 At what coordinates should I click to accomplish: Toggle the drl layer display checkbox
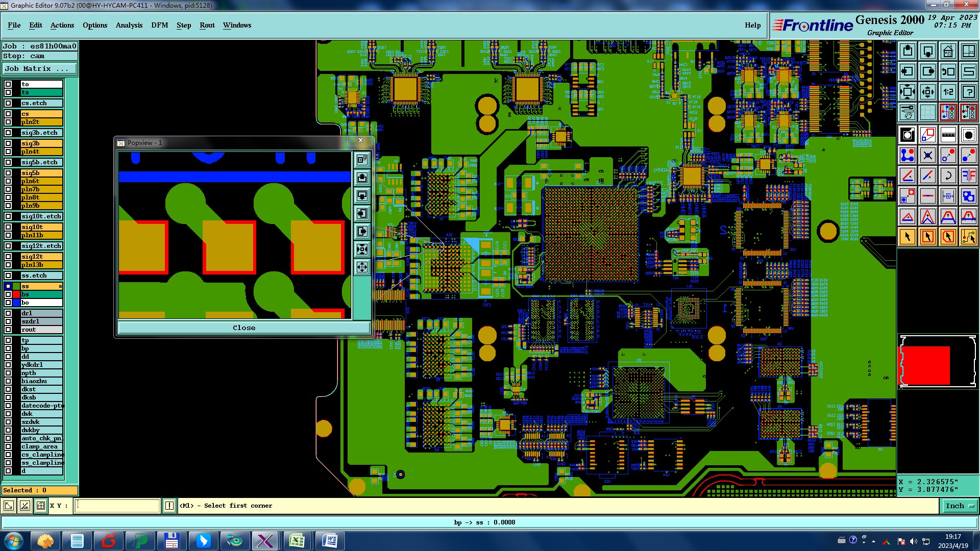[8, 313]
